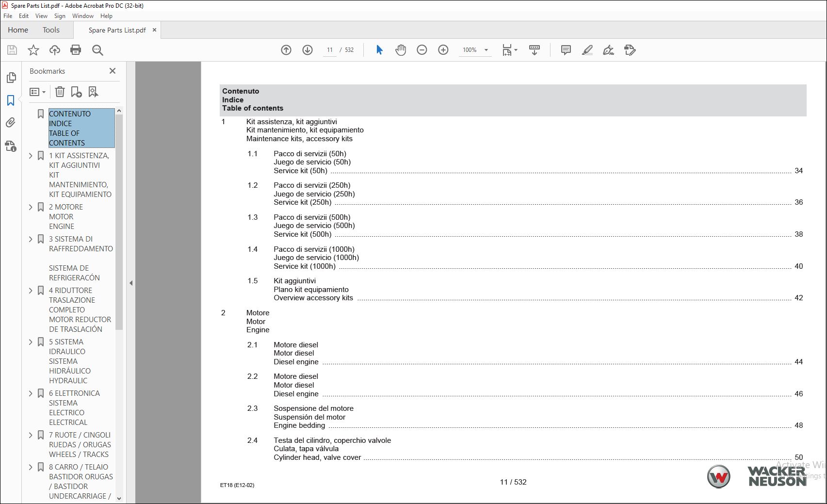Open the sign document tool
Image resolution: width=827 pixels, height=504 pixels.
coord(608,50)
